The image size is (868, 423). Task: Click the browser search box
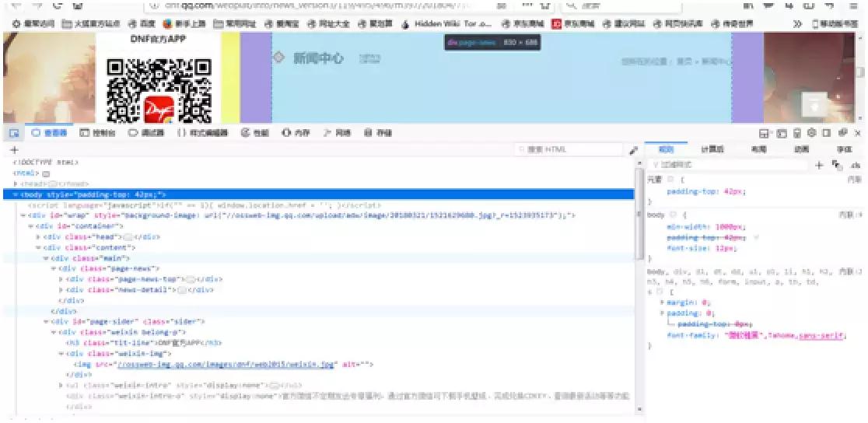(621, 6)
